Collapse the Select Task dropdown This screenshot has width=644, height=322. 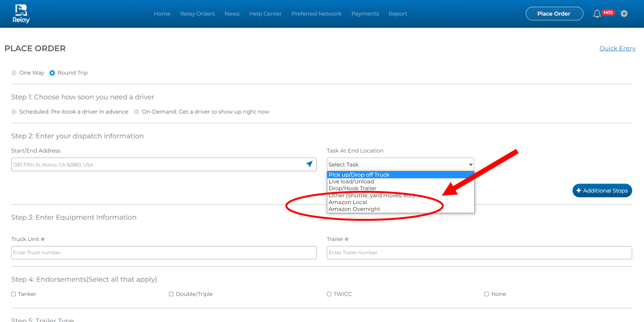[x=400, y=164]
